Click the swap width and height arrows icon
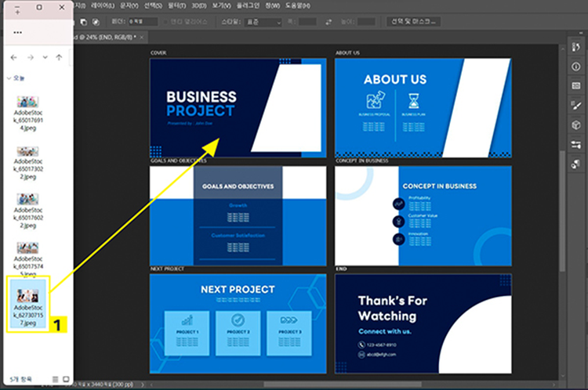Viewport: 588px width, 390px height. pyautogui.click(x=328, y=22)
